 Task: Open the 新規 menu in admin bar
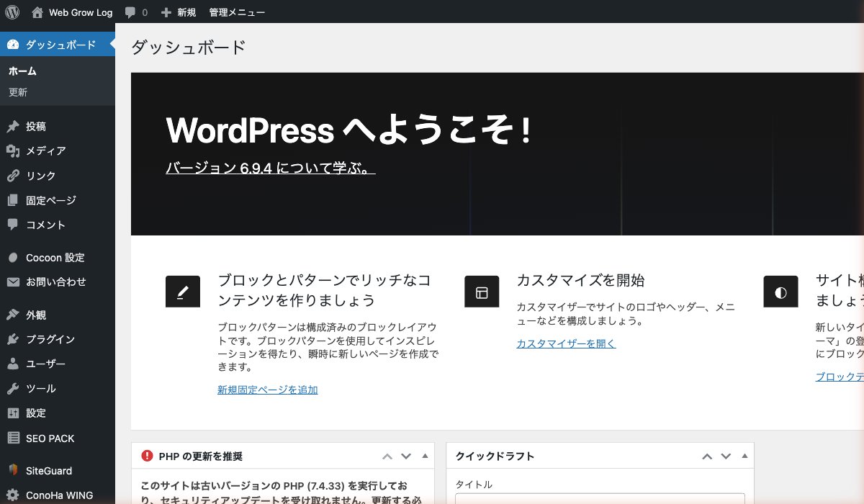pos(179,12)
